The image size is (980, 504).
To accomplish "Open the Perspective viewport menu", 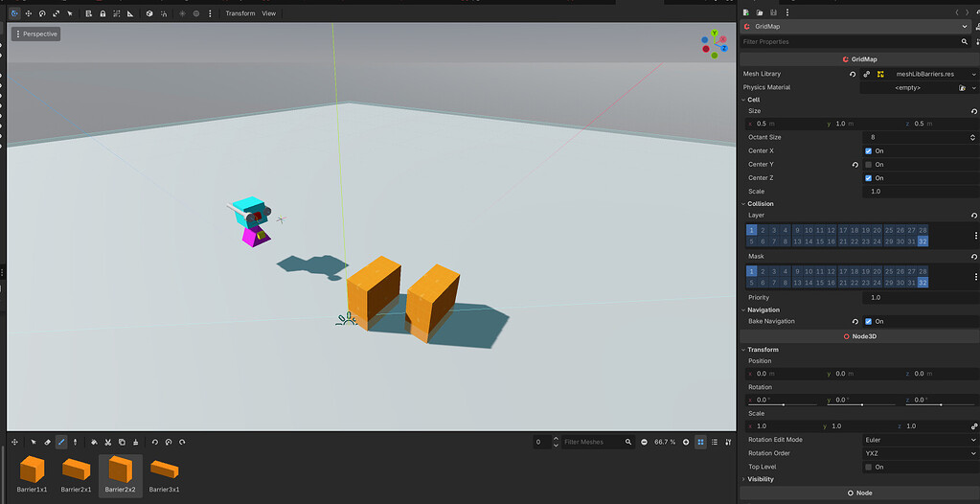I will (x=35, y=34).
